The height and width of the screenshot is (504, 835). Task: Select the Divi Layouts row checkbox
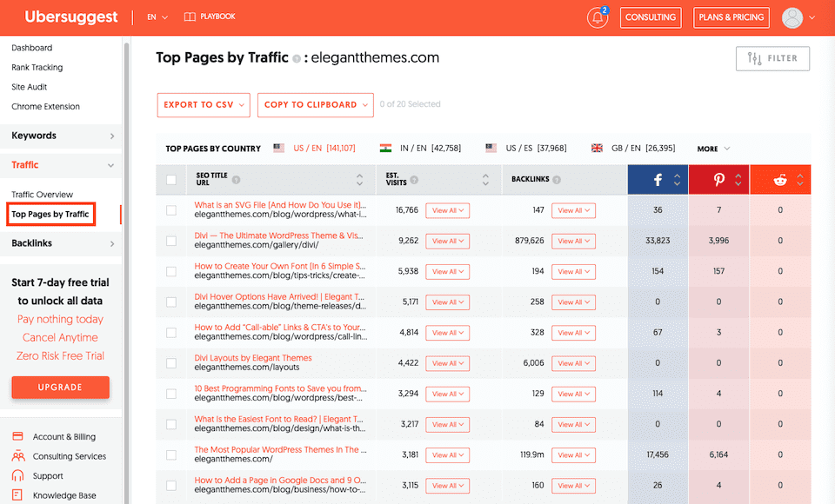click(x=171, y=363)
